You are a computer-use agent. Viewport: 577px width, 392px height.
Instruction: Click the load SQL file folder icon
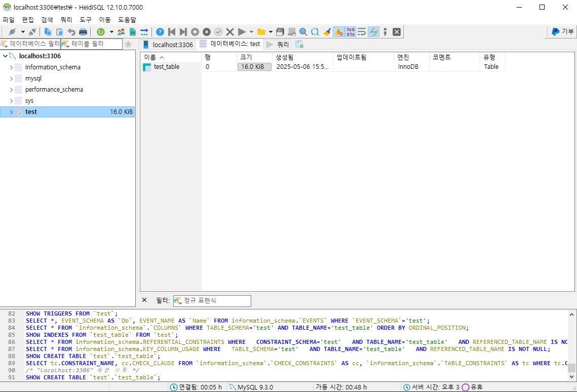[261, 32]
